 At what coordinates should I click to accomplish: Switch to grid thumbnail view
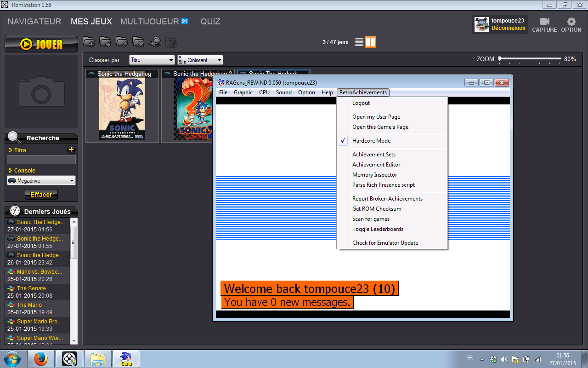click(371, 42)
